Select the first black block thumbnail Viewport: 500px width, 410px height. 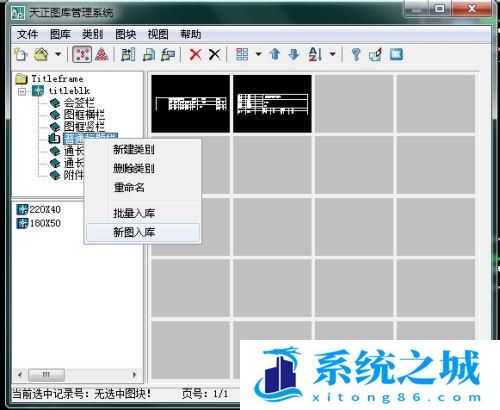pyautogui.click(x=191, y=104)
